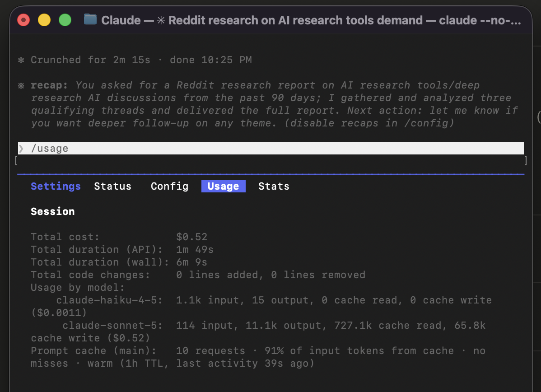Click the asterisk before Crunched for 2m 15s
The image size is (541, 392).
21,61
